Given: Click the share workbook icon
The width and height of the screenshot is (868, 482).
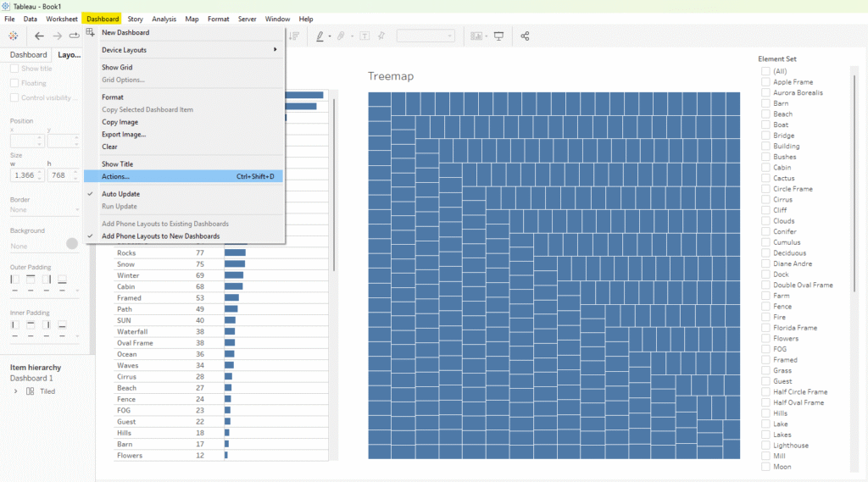Looking at the screenshot, I should [x=525, y=36].
